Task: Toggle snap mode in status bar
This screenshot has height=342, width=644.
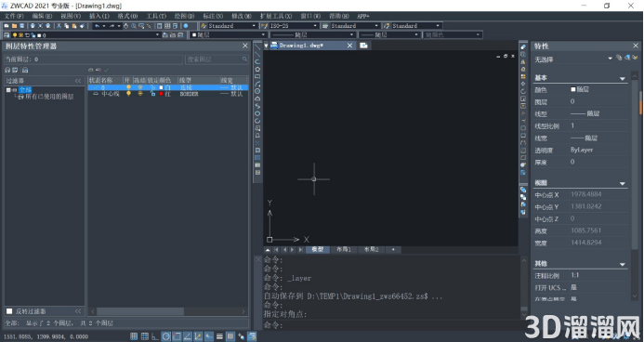Action: pos(134,336)
